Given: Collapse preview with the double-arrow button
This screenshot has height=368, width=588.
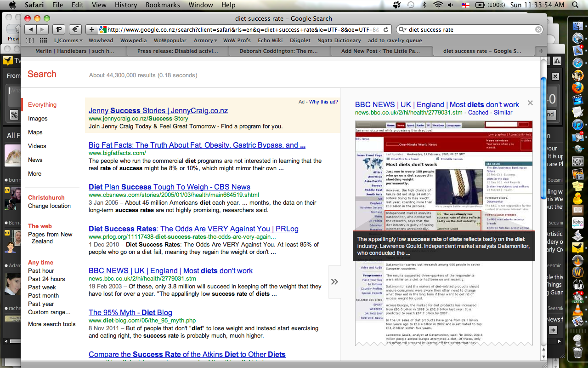Looking at the screenshot, I should (334, 282).
